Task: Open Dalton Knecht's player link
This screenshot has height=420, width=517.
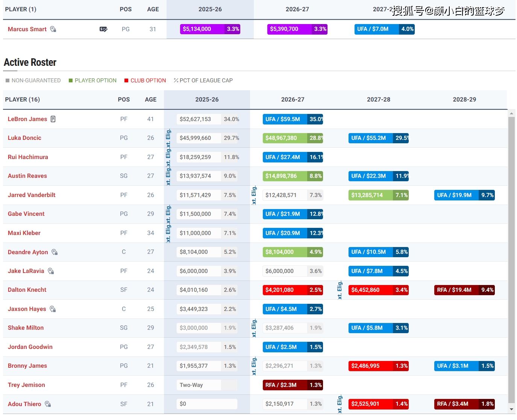Action: point(27,290)
